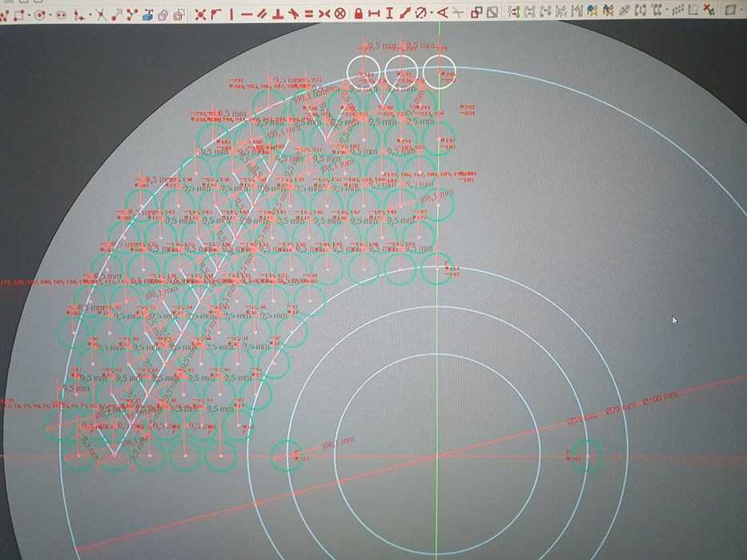Image resolution: width=747 pixels, height=560 pixels.
Task: Apply the Block constraint
Action: pos(339,14)
